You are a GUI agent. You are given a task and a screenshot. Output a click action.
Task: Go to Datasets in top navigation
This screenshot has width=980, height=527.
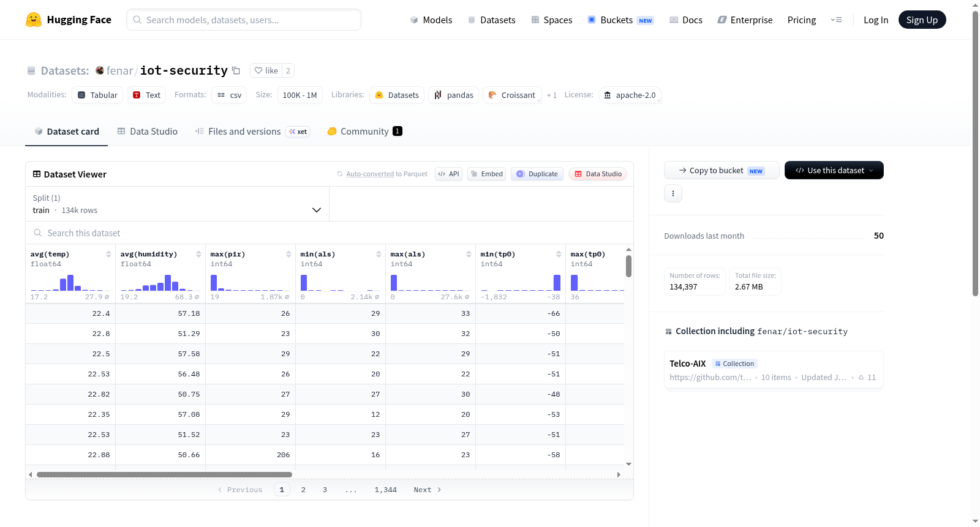click(491, 20)
